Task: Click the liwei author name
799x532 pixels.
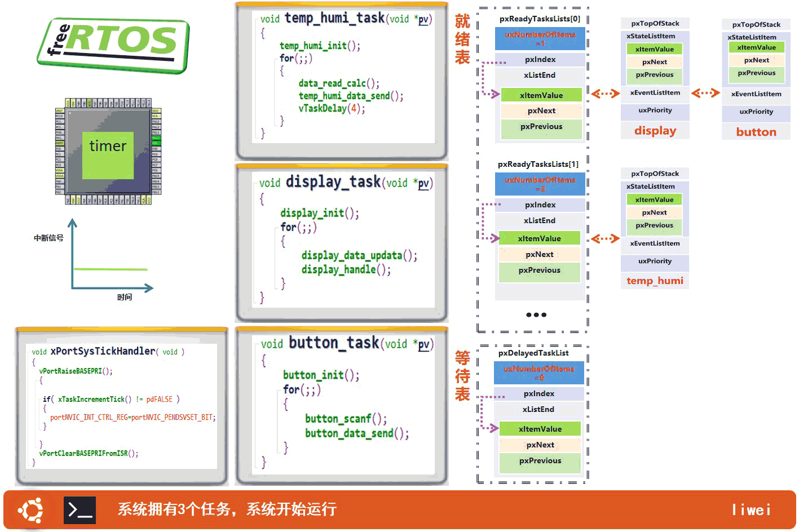Action: (752, 510)
